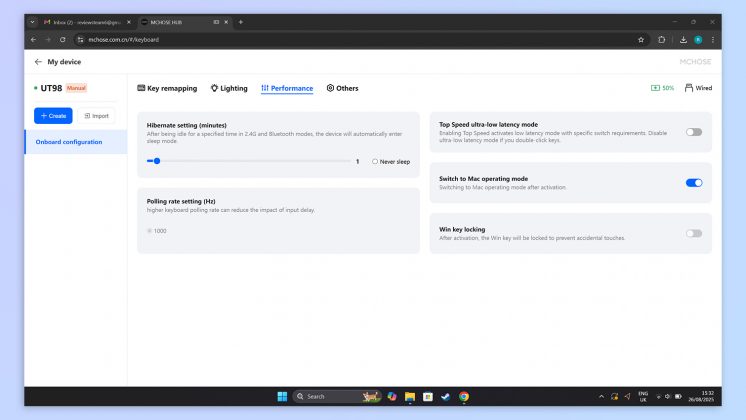This screenshot has width=746, height=420.
Task: Click the back arrow beside My device
Action: click(x=38, y=62)
